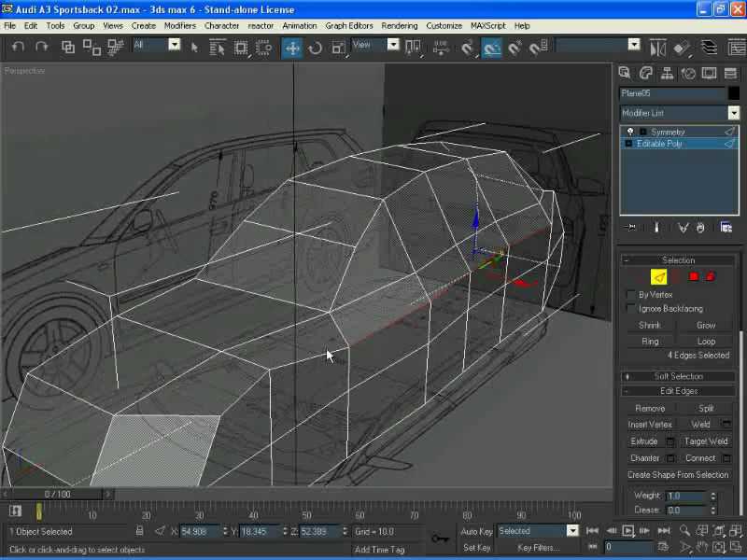Open the Plane05 object color swatch
The image size is (747, 560).
pyautogui.click(x=734, y=93)
